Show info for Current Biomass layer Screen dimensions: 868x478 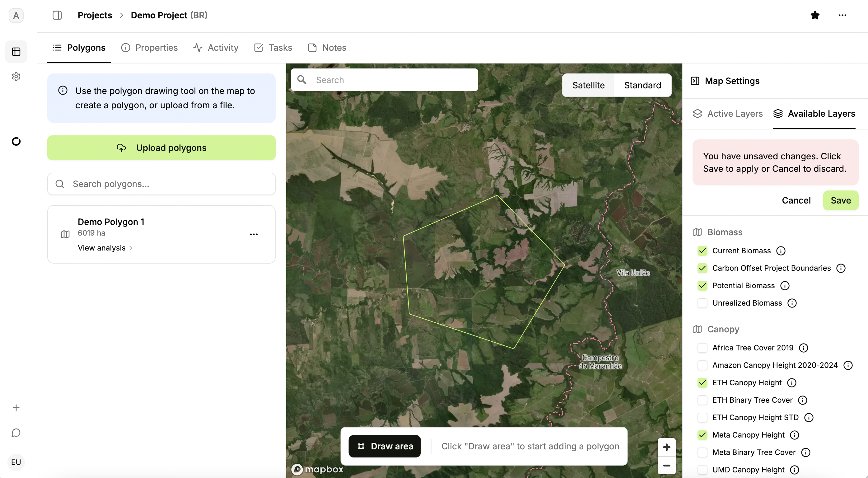[781, 251]
